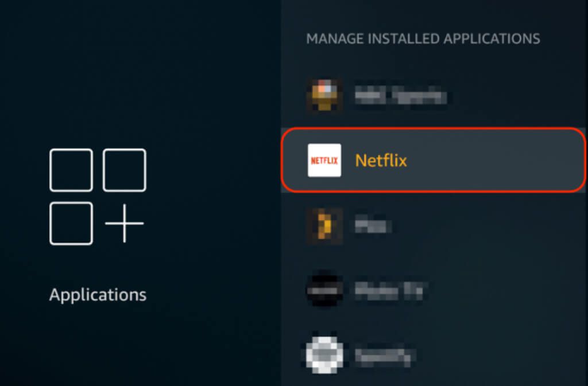Click the red-and-white Netflix app icon
588x386 pixels.
tap(324, 160)
